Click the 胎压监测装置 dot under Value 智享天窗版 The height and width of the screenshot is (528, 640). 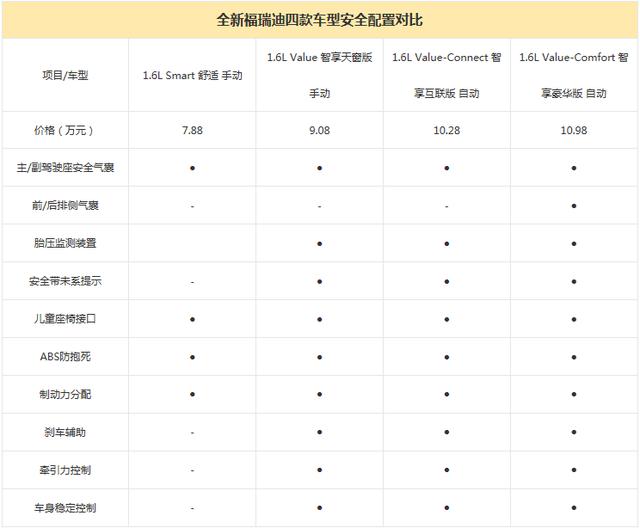(x=319, y=244)
